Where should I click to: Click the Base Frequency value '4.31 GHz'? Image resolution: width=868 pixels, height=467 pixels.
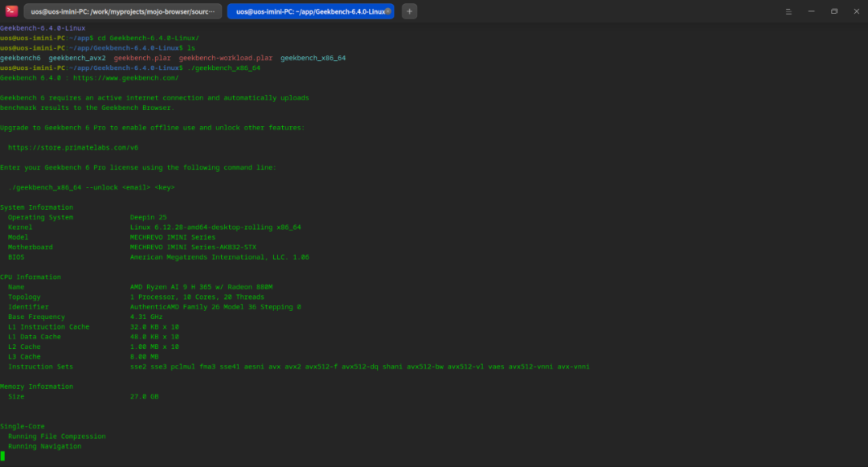tap(146, 317)
